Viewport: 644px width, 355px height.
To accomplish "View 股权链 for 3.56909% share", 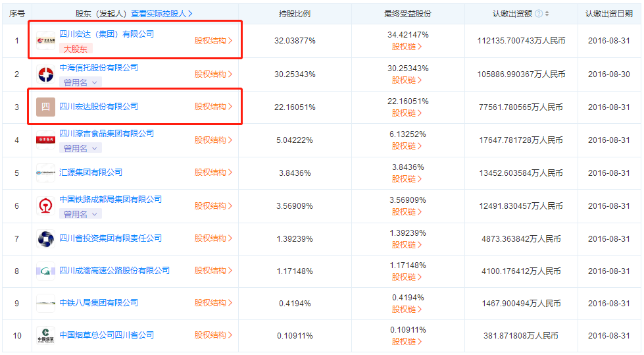I will coord(407,212).
